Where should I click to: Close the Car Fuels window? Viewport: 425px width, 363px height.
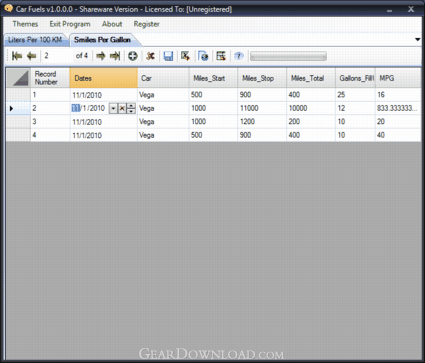pos(411,9)
